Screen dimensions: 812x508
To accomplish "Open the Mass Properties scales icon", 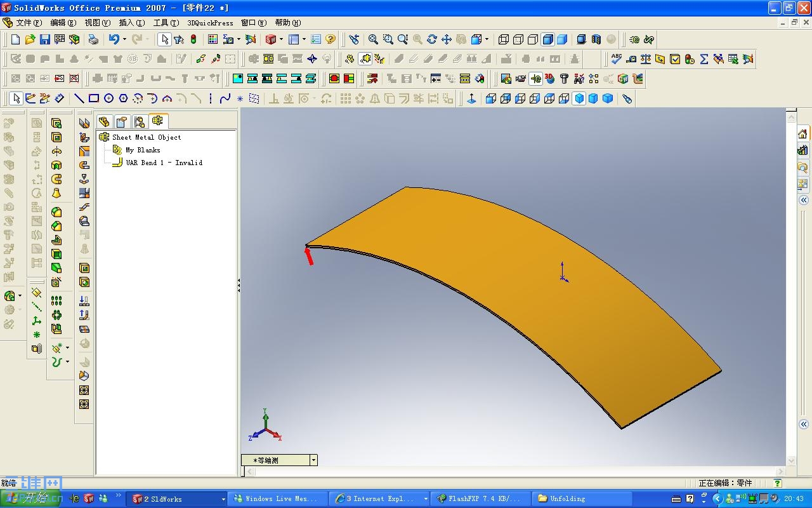I will (x=646, y=59).
